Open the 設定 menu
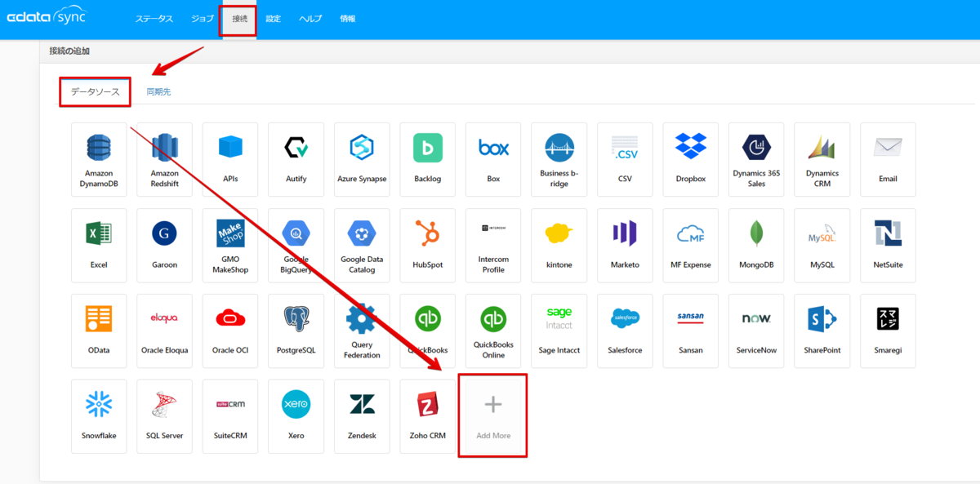 (273, 19)
